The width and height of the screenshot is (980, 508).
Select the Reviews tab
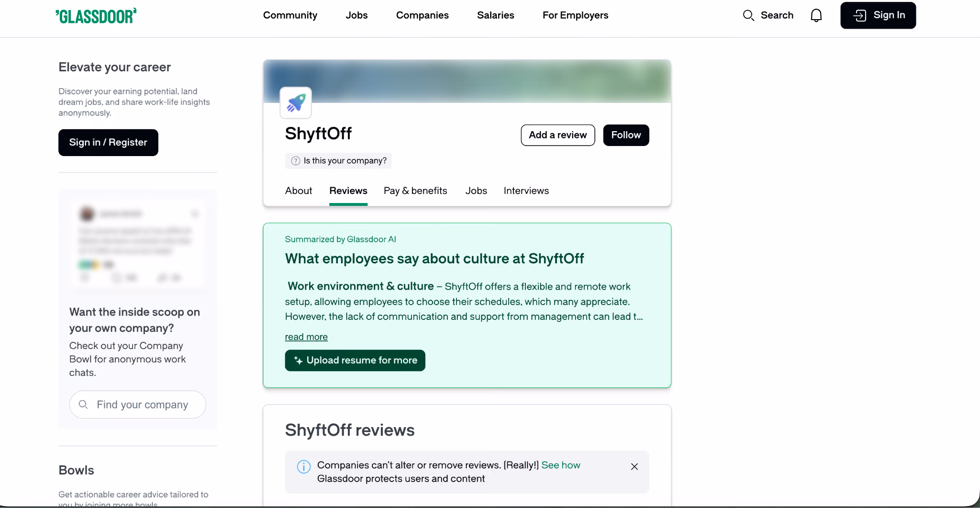(348, 191)
